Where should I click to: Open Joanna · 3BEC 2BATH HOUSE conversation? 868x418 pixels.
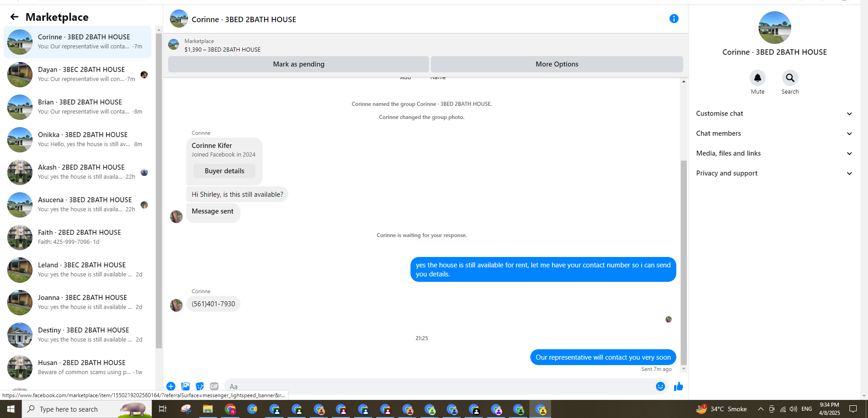click(x=78, y=303)
